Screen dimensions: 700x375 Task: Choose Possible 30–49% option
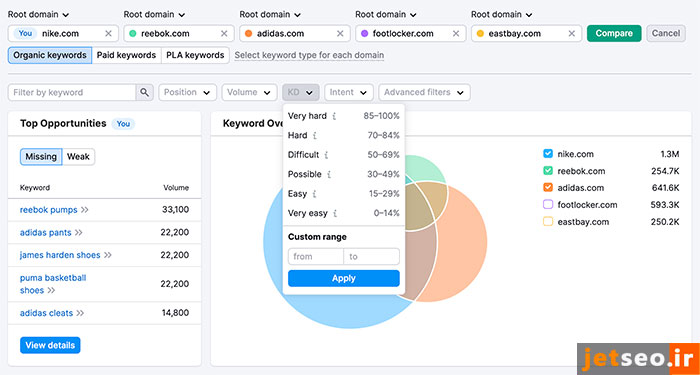tap(344, 174)
